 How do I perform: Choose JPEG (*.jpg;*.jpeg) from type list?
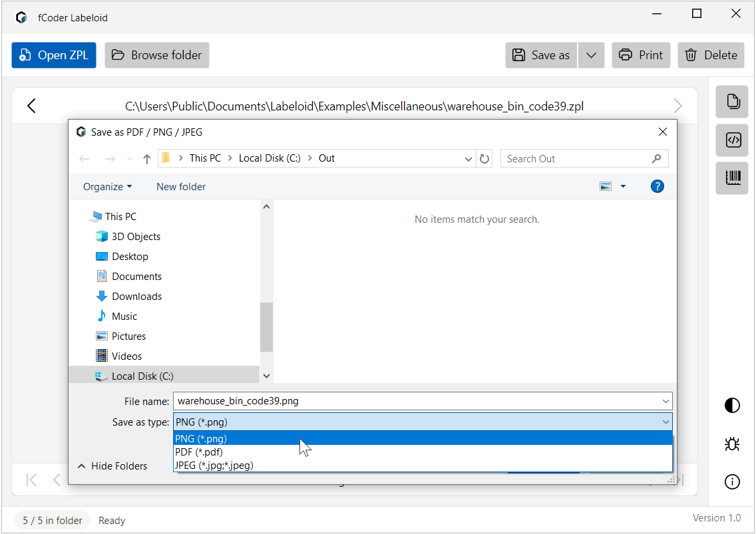(423, 466)
